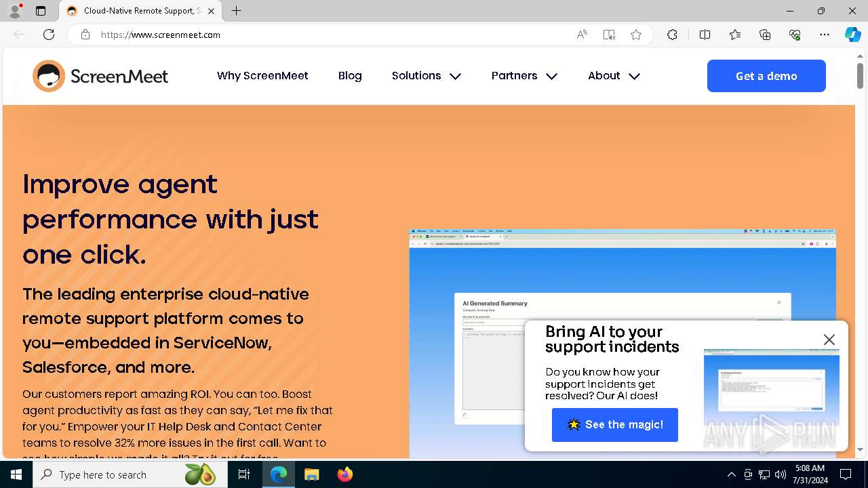Select the Cloud-Native Remote Support tab
The width and height of the screenshot is (868, 488).
point(142,11)
